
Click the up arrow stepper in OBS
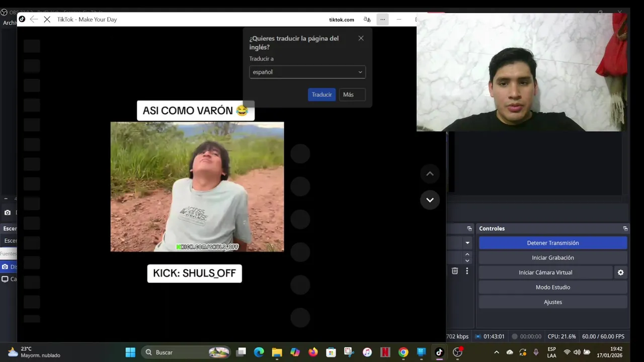467,254
